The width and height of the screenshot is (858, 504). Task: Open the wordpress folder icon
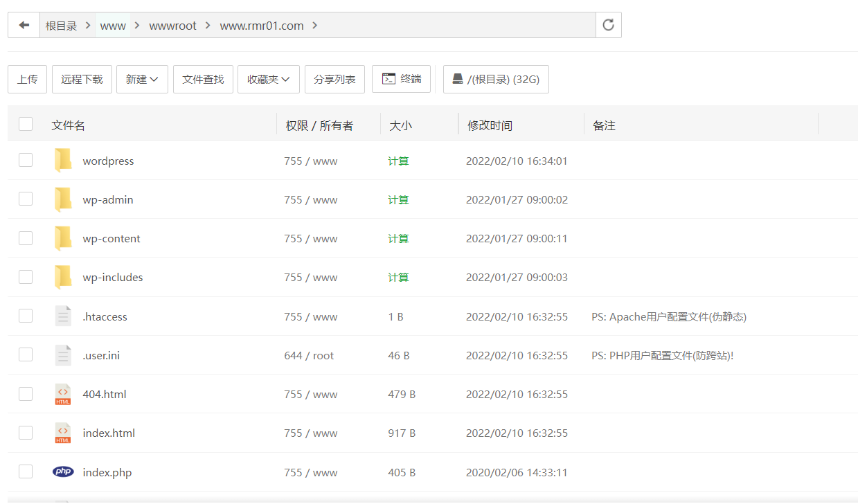coord(63,161)
